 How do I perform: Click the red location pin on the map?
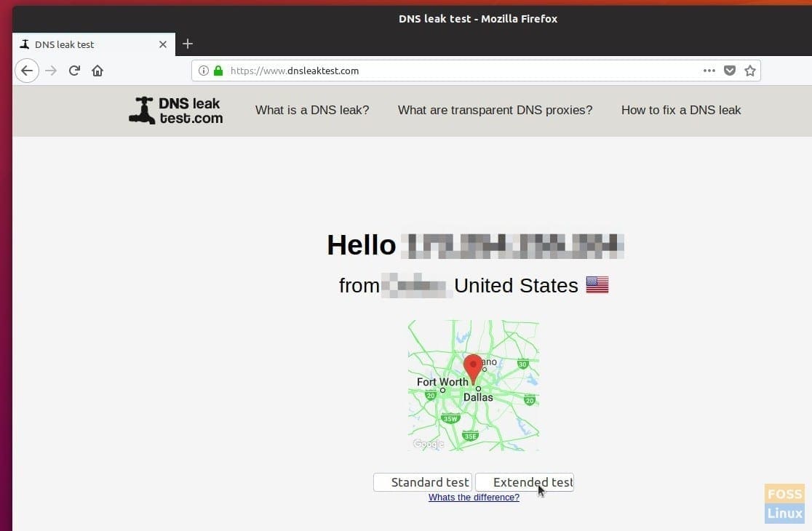tap(473, 369)
